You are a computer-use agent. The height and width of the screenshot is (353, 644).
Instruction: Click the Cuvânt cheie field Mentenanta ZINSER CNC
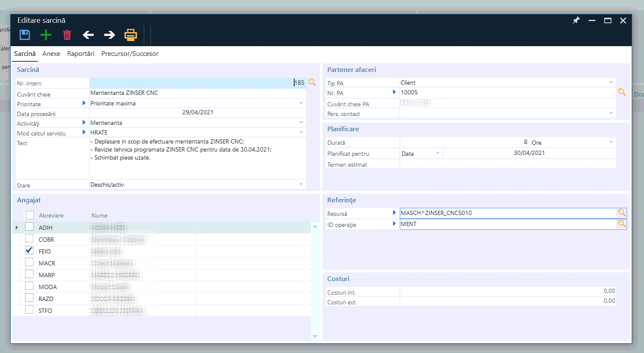pos(197,93)
